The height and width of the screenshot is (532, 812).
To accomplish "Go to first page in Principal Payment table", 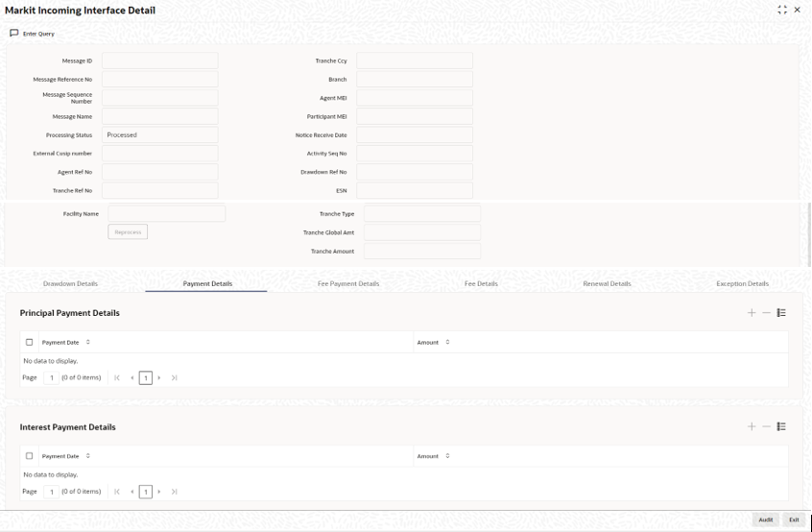I will pyautogui.click(x=117, y=377).
